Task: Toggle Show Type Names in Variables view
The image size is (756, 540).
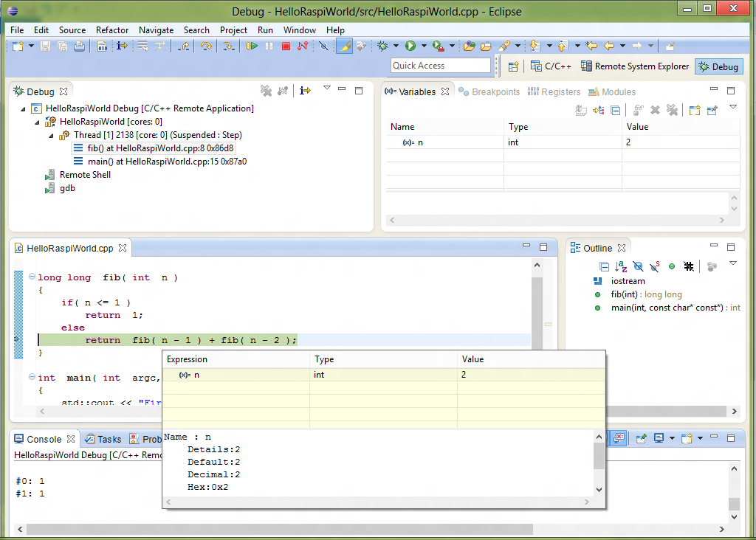Action: pyautogui.click(x=581, y=111)
